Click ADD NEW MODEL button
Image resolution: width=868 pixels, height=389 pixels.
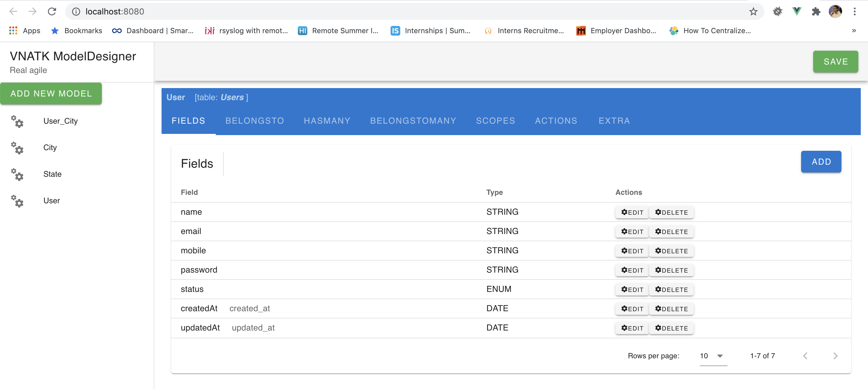click(51, 93)
